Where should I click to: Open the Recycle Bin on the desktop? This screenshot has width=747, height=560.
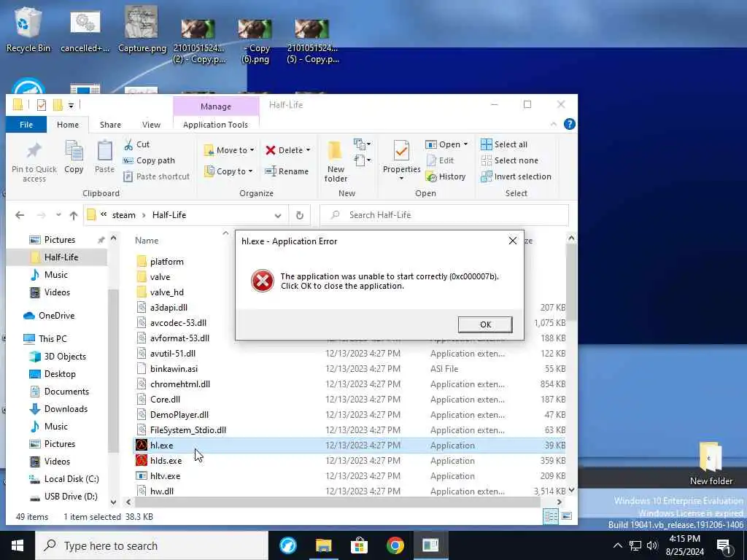click(28, 29)
